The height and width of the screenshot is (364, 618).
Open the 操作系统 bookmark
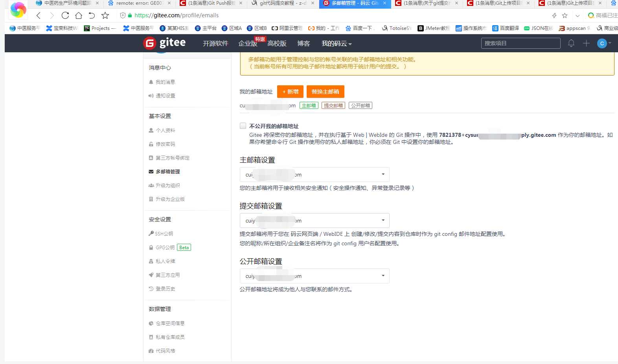471,28
